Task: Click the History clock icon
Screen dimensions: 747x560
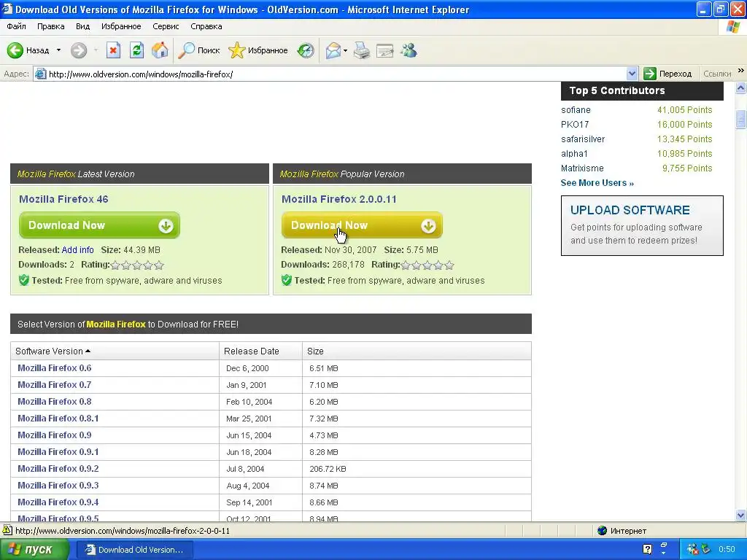Action: [x=306, y=50]
